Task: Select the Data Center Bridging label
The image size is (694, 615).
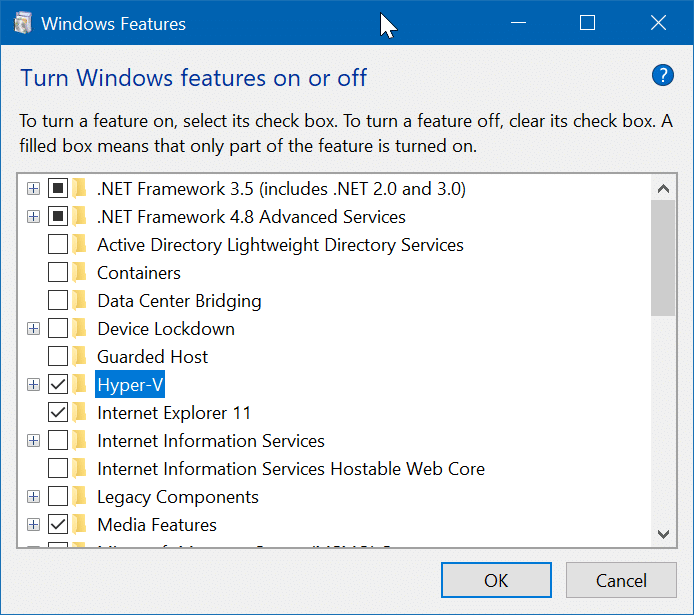Action: (179, 300)
